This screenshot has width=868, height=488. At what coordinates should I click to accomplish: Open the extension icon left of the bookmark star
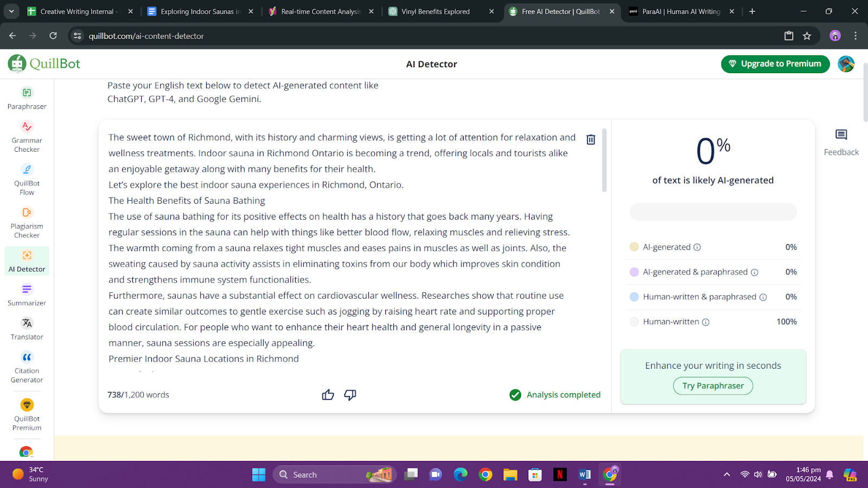tap(789, 36)
